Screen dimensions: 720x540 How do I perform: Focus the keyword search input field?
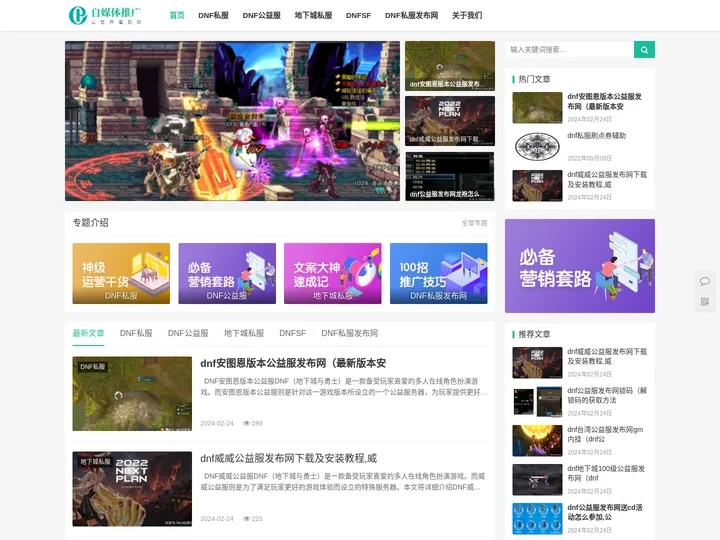[x=569, y=50]
